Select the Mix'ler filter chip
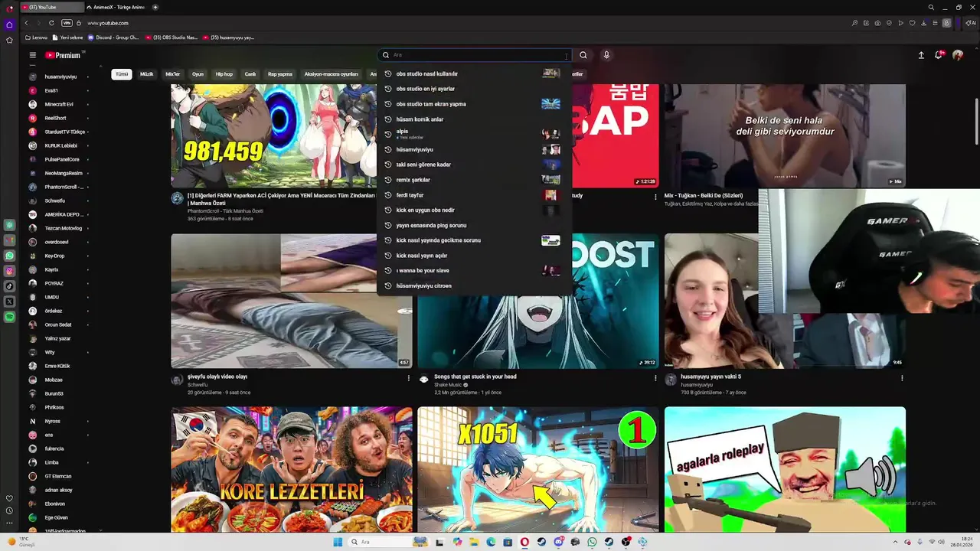Viewport: 980px width, 551px height. tap(173, 74)
